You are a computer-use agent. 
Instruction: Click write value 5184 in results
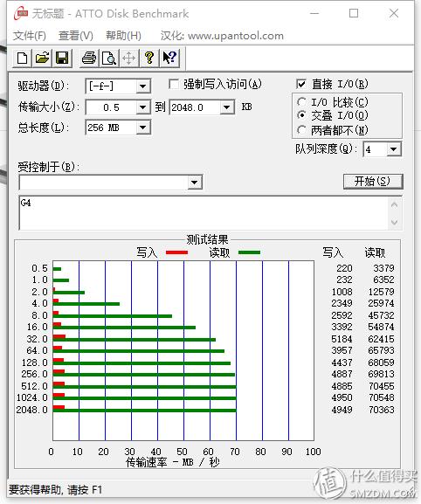pos(342,339)
